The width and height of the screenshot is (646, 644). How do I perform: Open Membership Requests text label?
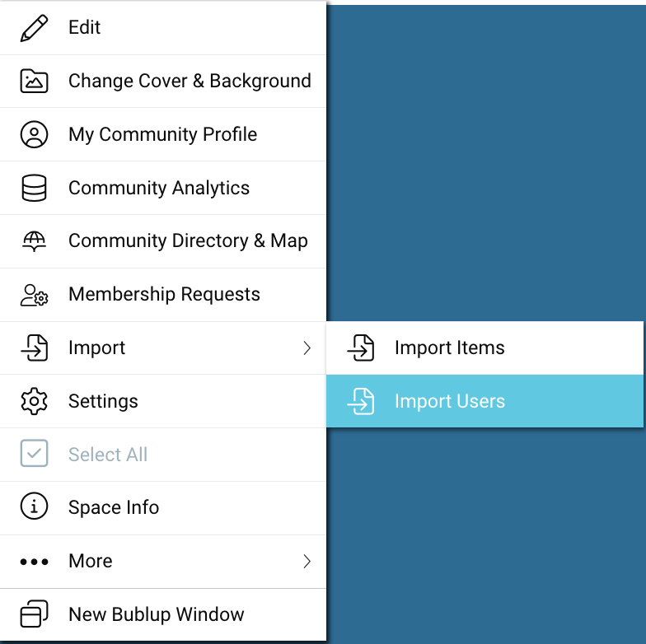(164, 294)
